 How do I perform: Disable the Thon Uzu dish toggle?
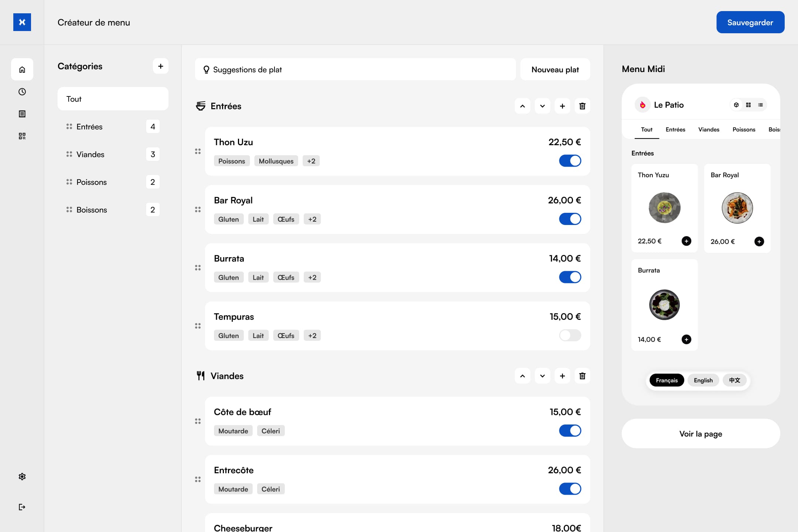pyautogui.click(x=570, y=161)
